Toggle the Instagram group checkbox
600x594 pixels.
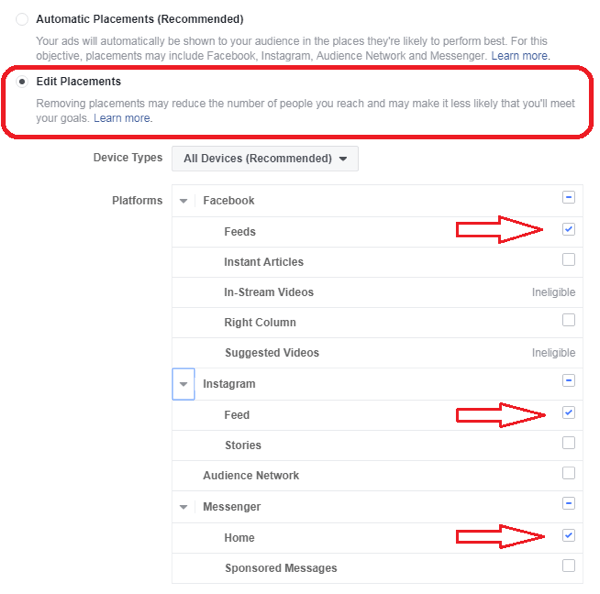point(568,381)
